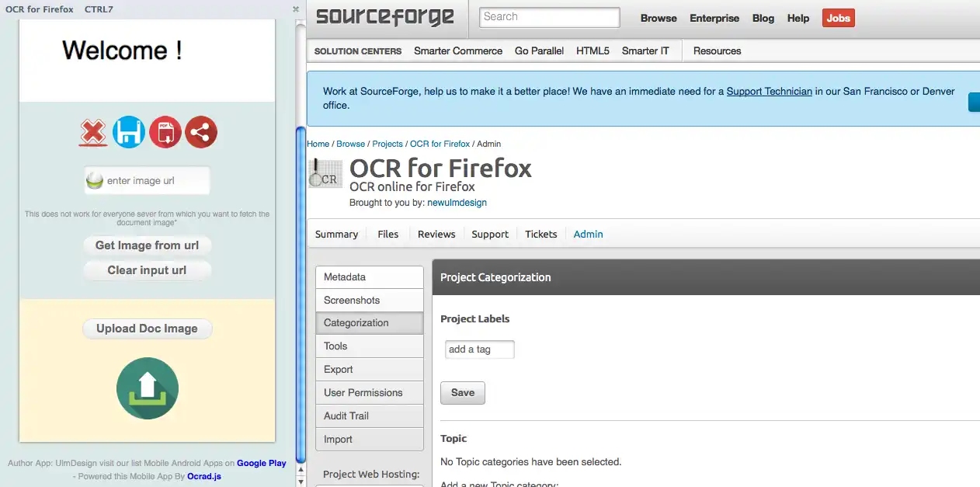Viewport: 980px width, 487px height.
Task: Select Tools in admin sidebar
Action: pos(370,346)
